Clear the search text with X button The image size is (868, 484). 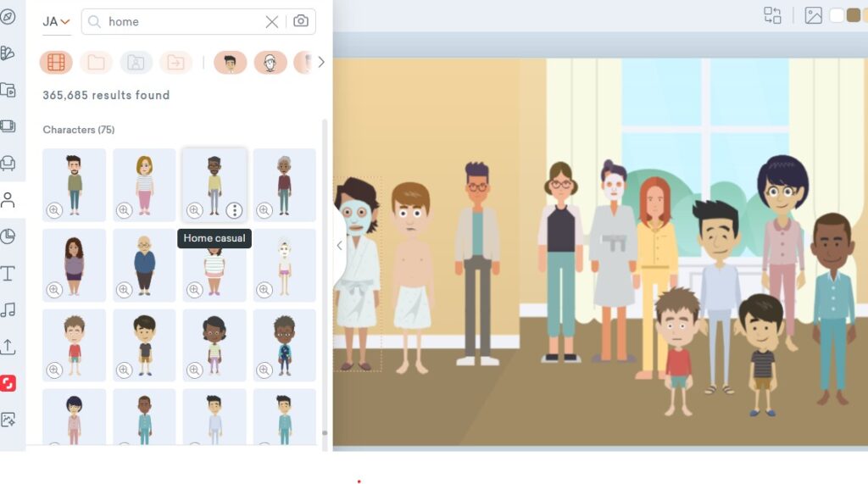coord(272,21)
